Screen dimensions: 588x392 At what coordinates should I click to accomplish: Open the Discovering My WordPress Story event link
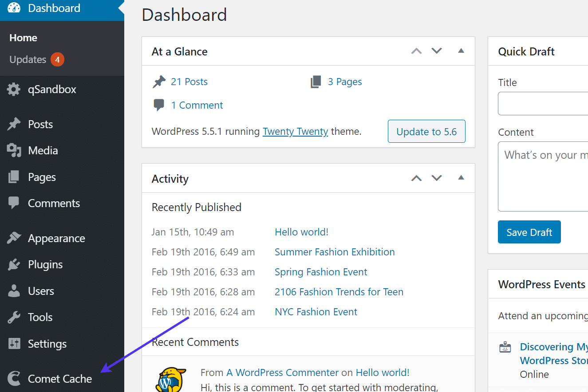coord(554,353)
